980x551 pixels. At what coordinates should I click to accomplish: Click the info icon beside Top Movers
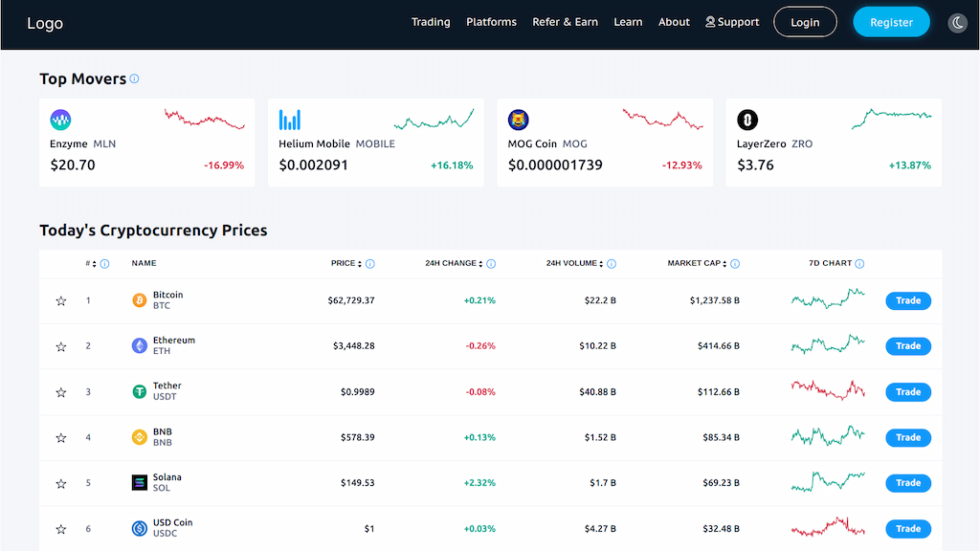134,78
